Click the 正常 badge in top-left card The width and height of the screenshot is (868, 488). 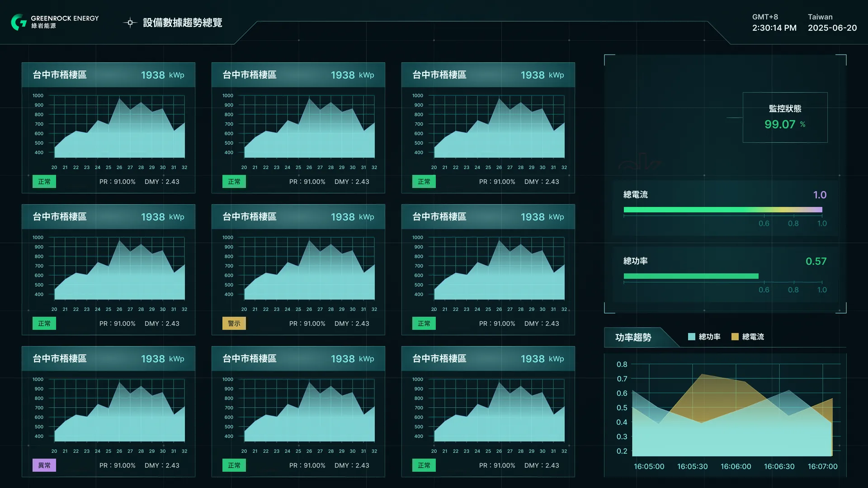[x=44, y=182]
